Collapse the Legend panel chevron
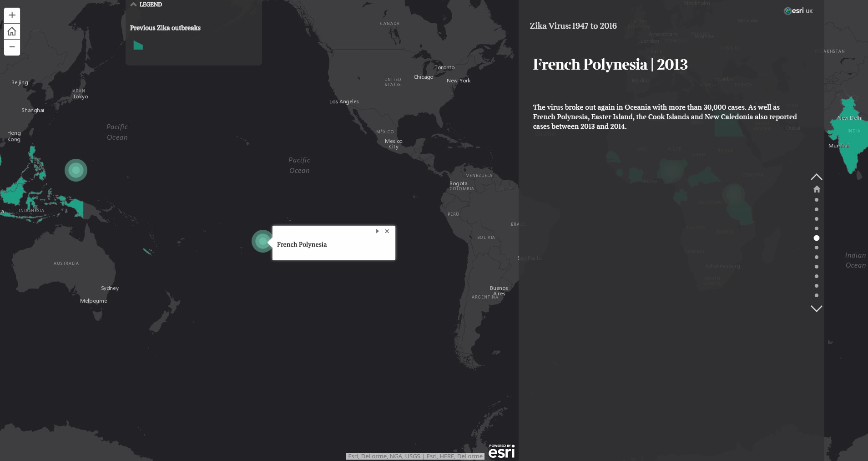The height and width of the screenshot is (461, 868). click(x=133, y=5)
